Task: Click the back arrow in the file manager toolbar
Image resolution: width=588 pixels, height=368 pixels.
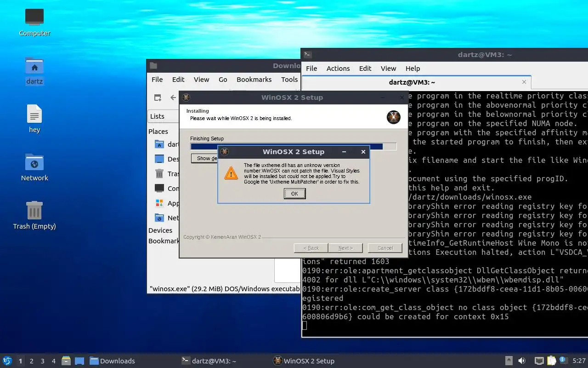Action: [173, 98]
